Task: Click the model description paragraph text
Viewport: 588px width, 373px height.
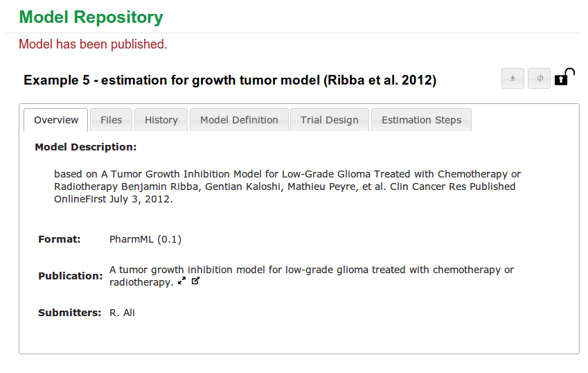Action: coord(287,186)
